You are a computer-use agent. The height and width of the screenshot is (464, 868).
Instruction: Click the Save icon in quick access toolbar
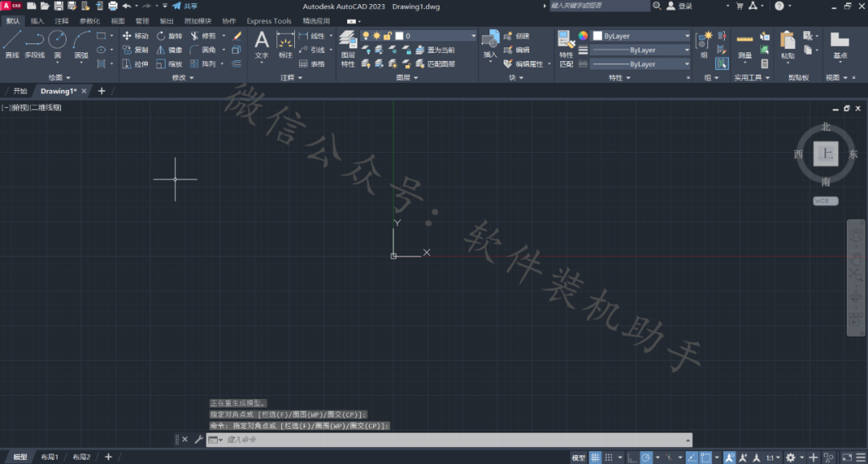click(x=58, y=6)
